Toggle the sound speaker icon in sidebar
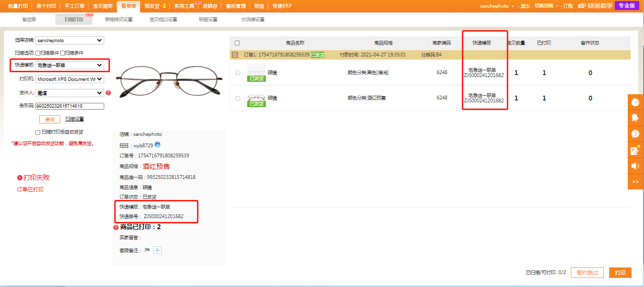 [x=635, y=166]
